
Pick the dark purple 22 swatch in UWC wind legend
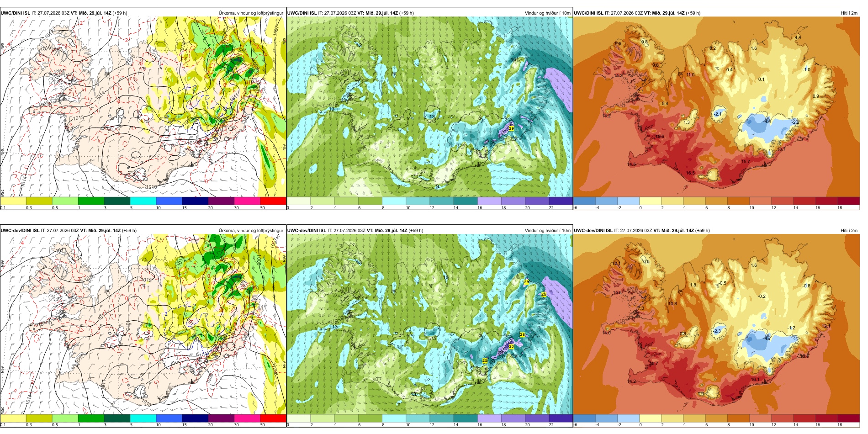[x=561, y=201]
